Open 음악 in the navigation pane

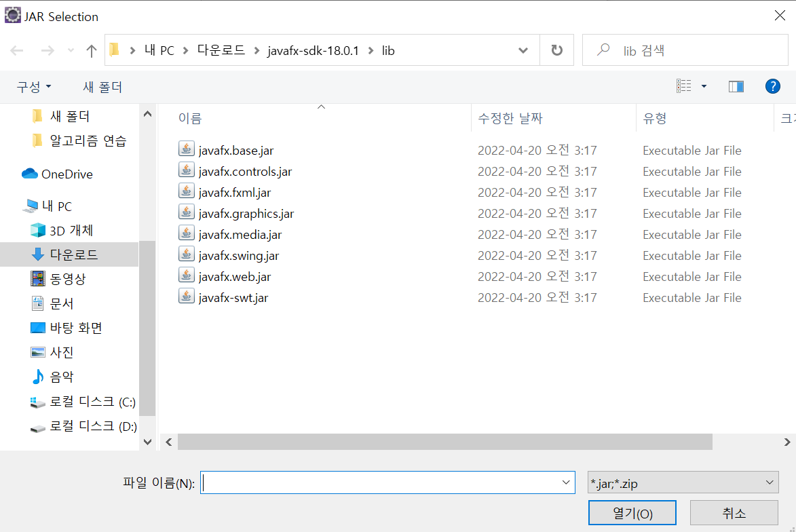click(x=62, y=377)
